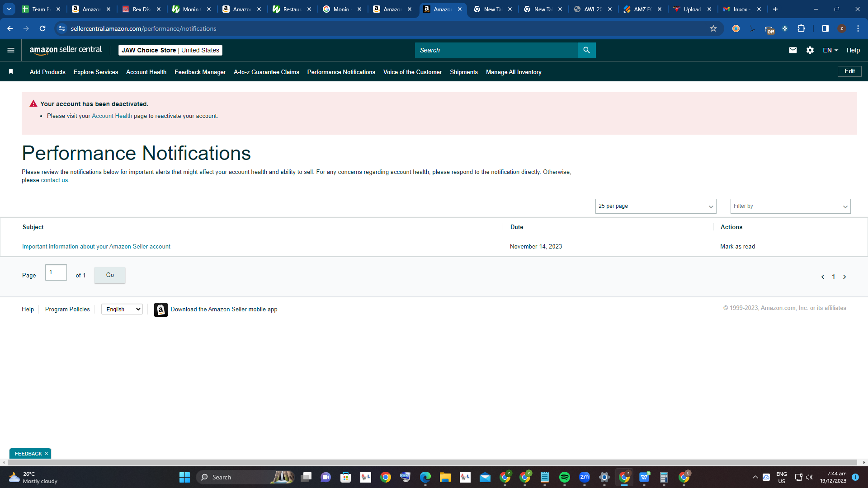Viewport: 868px width, 488px height.
Task: Show hidden system tray icons chevron
Action: [755, 477]
